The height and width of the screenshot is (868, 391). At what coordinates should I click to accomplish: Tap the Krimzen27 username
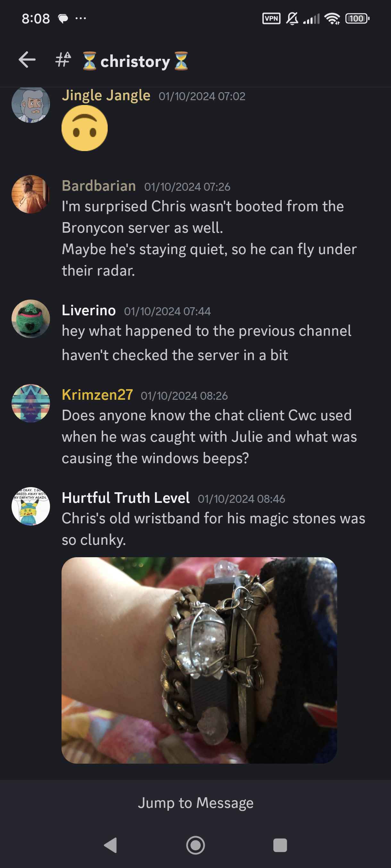(97, 395)
